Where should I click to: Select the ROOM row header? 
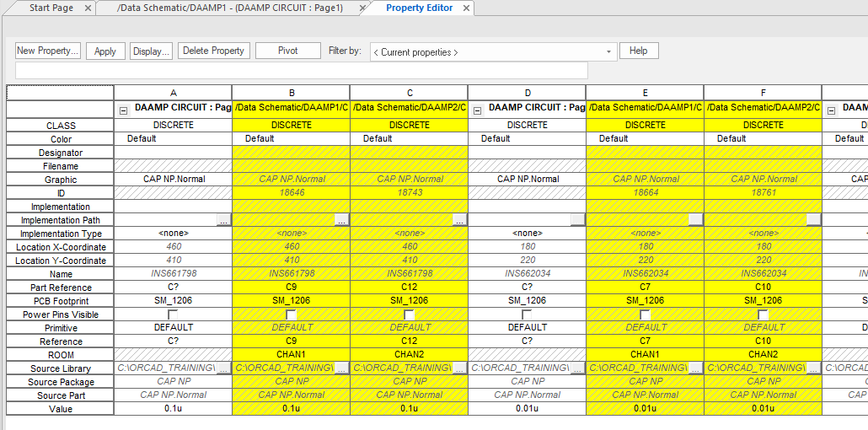click(x=61, y=355)
